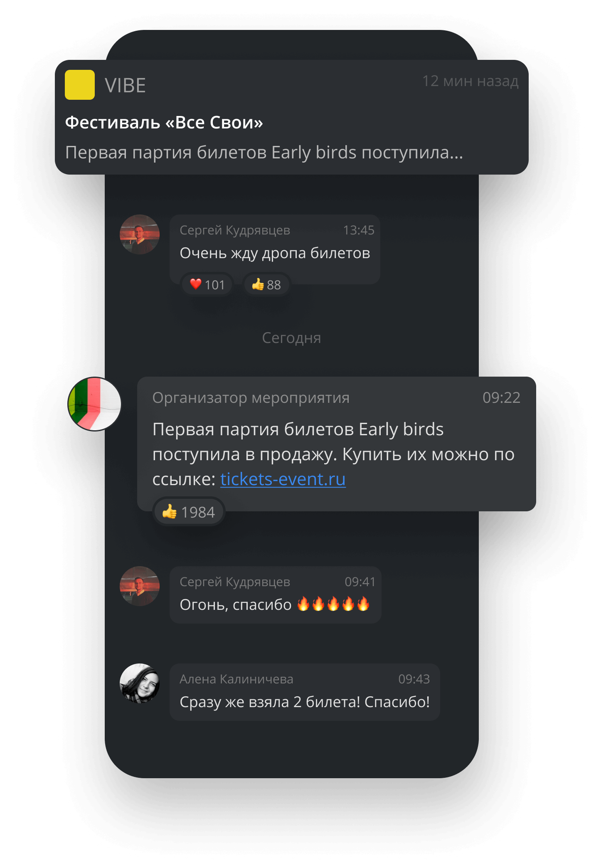Open Сергей Кудрявцев avatar on 13:45 message
Viewport: 601px width, 868px height.
click(140, 234)
